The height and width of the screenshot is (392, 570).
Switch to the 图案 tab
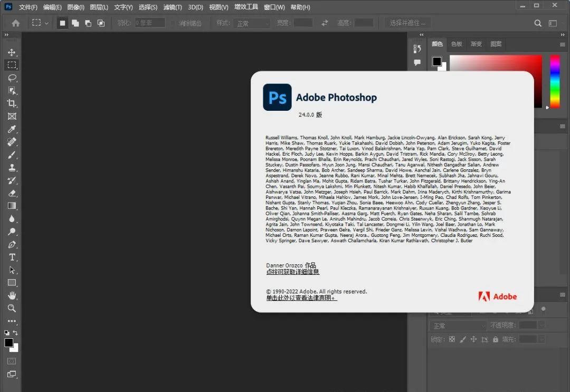pyautogui.click(x=496, y=44)
